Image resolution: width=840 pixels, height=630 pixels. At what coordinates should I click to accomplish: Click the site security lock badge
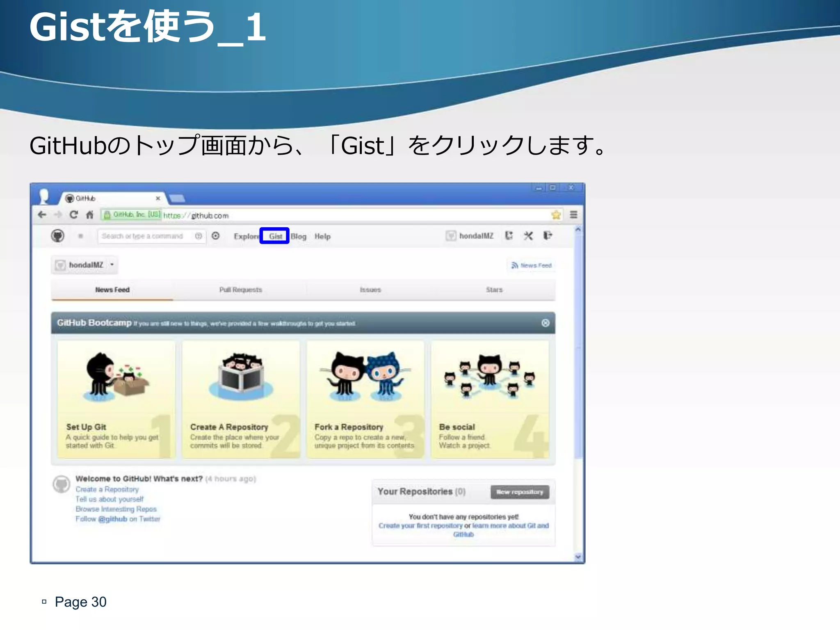(132, 215)
